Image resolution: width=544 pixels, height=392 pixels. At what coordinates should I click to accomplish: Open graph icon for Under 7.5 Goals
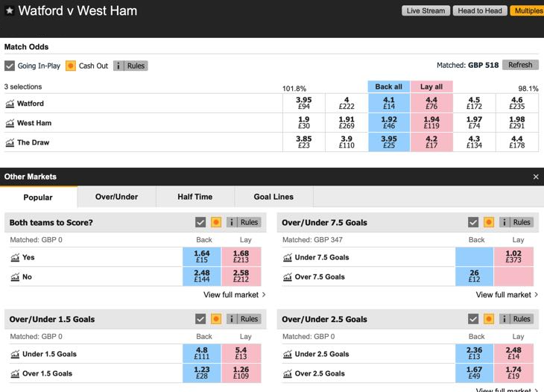pyautogui.click(x=287, y=257)
